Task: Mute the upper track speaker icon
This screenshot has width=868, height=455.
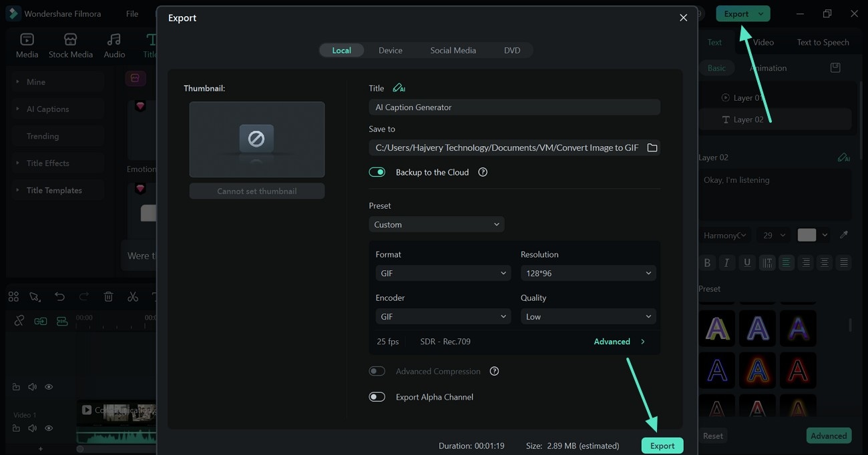Action: [x=33, y=387]
